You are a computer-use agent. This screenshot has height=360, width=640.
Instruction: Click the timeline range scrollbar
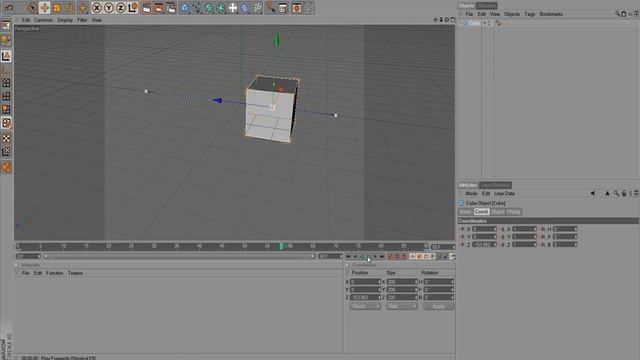point(180,256)
